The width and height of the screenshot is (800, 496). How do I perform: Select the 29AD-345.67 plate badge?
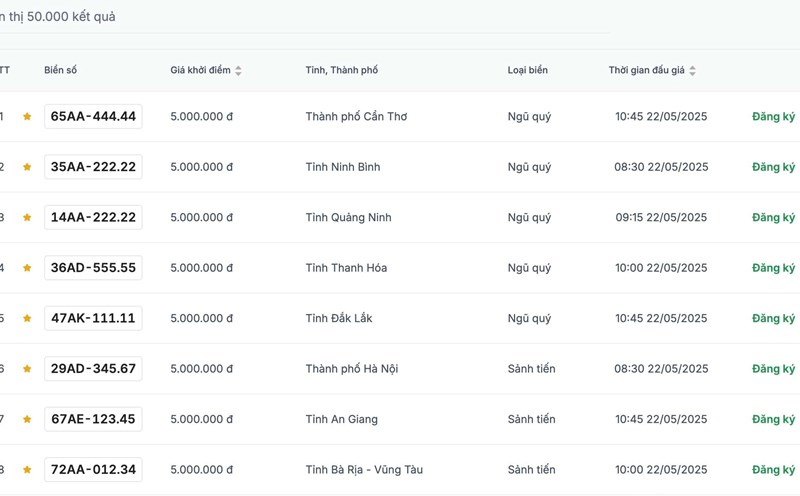[93, 369]
